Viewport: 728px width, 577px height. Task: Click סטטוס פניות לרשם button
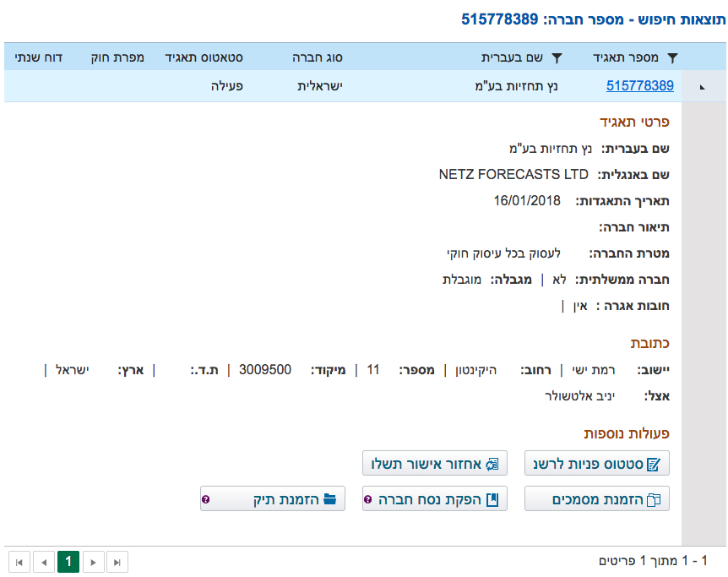596,463
